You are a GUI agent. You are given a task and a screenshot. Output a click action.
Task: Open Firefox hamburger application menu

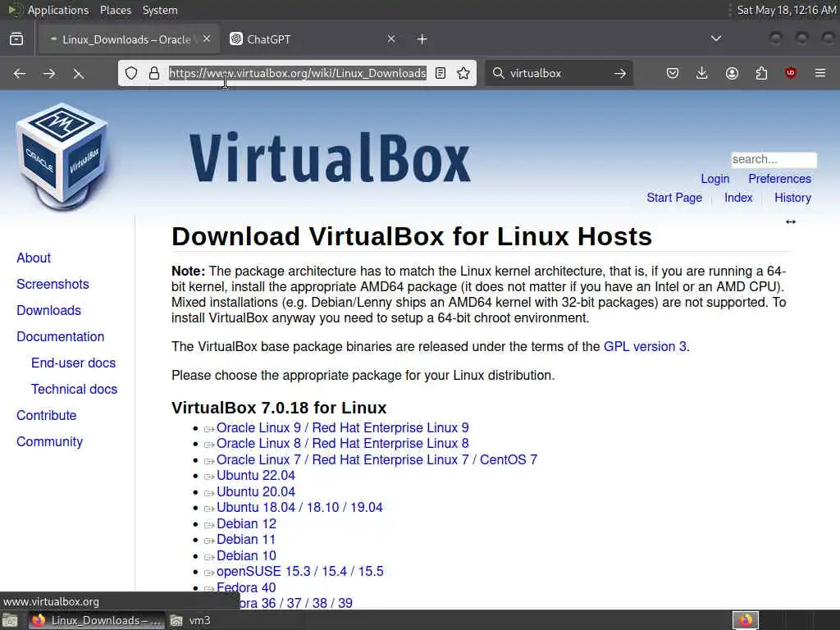(820, 73)
